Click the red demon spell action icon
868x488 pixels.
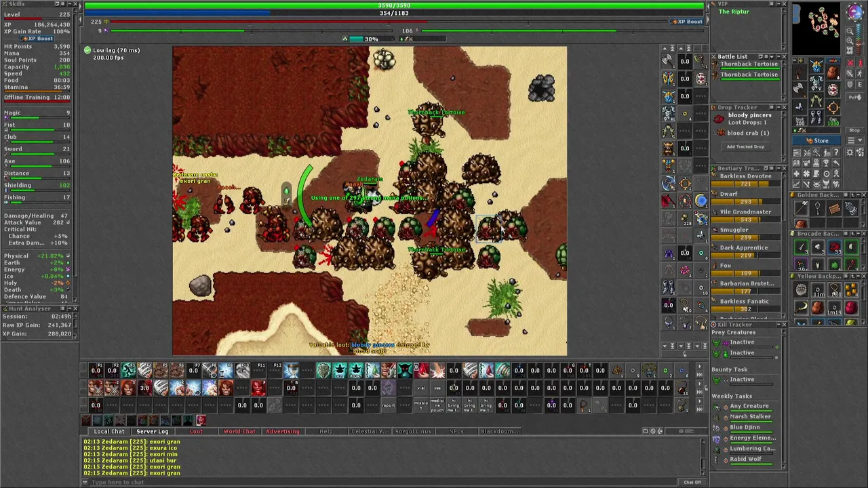pos(258,388)
